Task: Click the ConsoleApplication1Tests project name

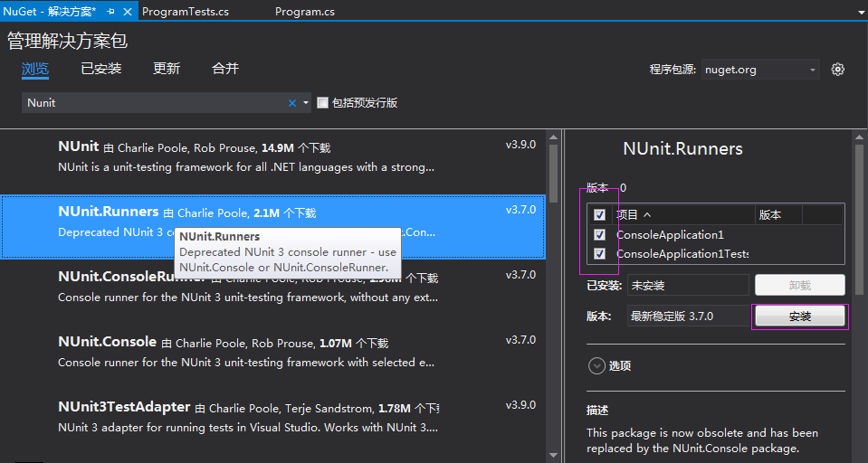Action: (x=682, y=254)
